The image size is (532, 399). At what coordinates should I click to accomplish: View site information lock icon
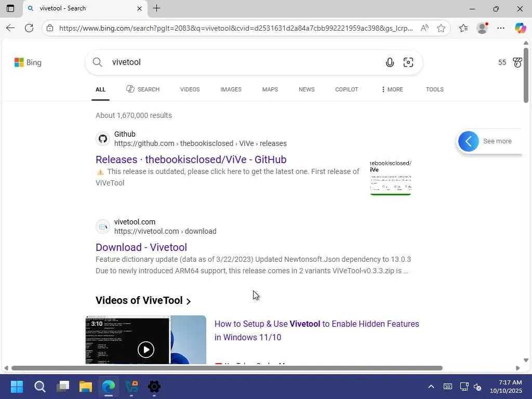[50, 28]
